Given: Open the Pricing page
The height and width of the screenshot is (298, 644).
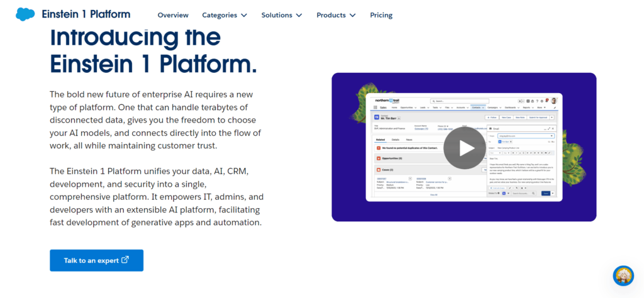Looking at the screenshot, I should click(x=381, y=15).
